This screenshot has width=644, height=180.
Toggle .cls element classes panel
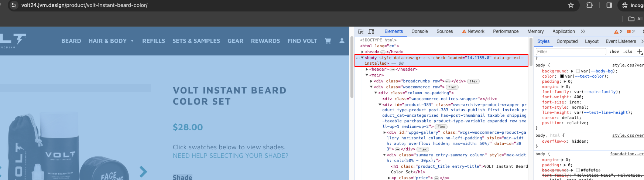click(628, 52)
